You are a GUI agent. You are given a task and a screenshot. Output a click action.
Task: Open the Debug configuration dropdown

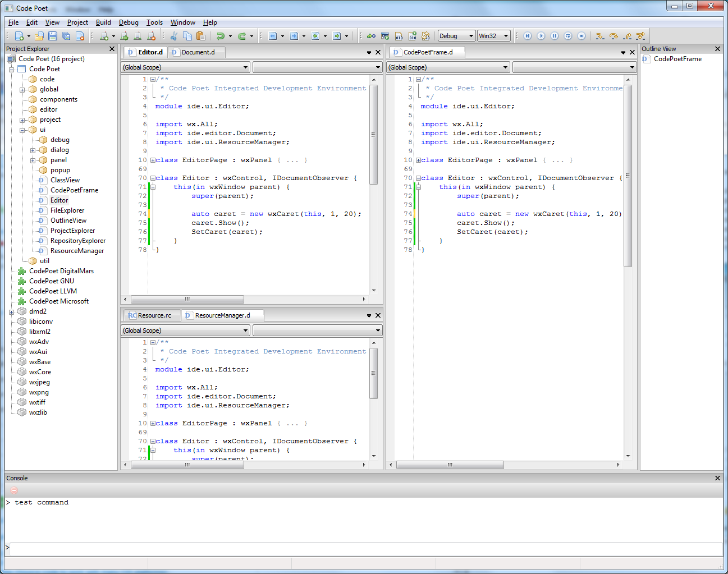(x=456, y=36)
